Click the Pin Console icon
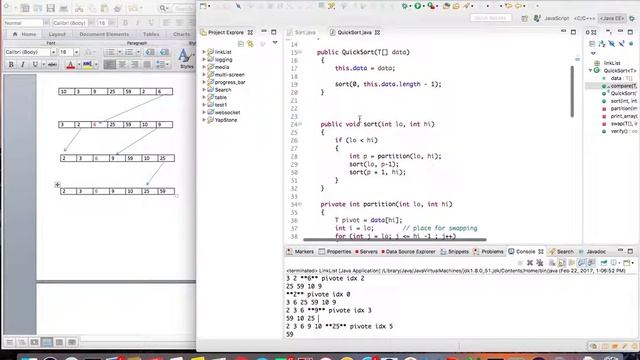 click(604, 263)
